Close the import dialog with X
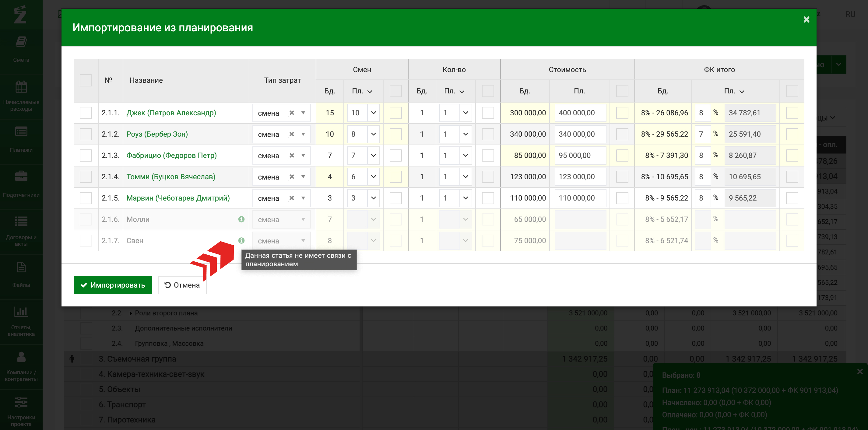Screen dimensions: 868x430 [806, 19]
